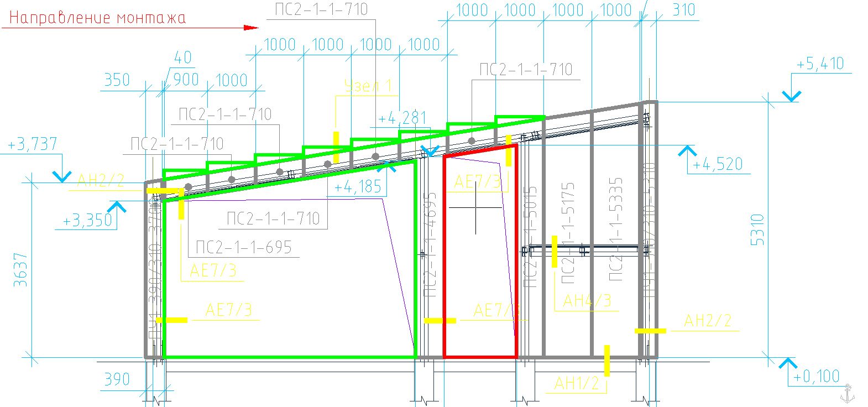Click the blue arrow above '+0,100'
This screenshot has height=407, width=868.
pyautogui.click(x=788, y=363)
